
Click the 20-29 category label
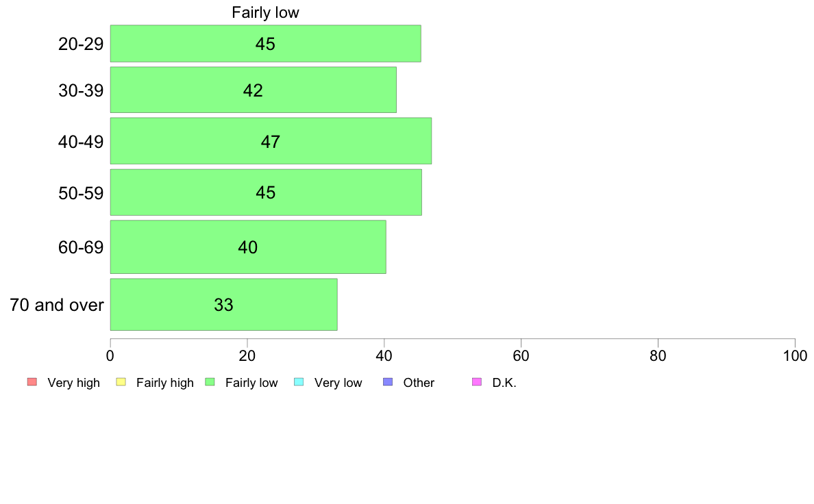point(81,44)
